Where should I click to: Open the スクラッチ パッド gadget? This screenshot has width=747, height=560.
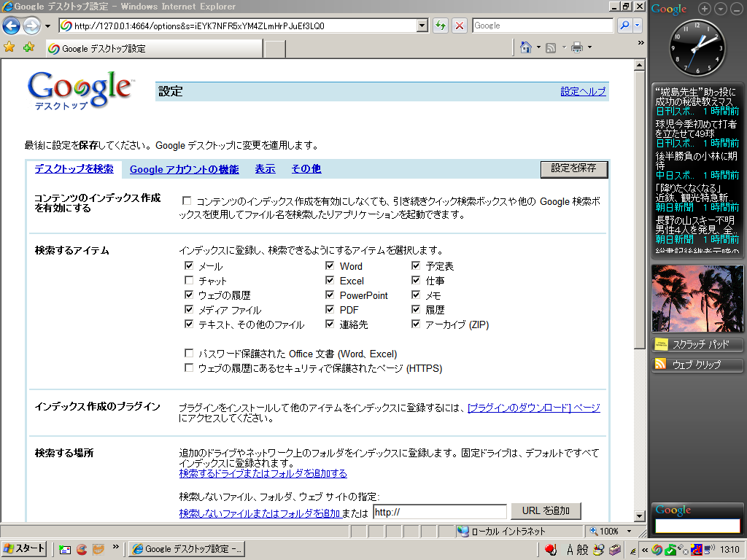click(x=697, y=344)
